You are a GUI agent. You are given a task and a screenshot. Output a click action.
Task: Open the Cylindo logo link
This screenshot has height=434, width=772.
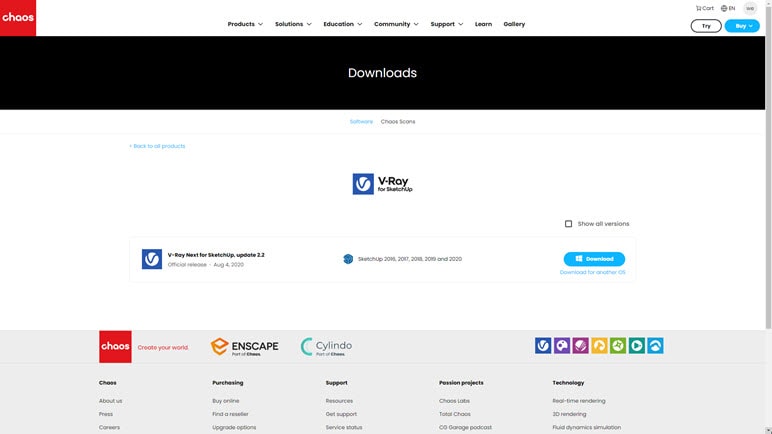[x=326, y=347]
